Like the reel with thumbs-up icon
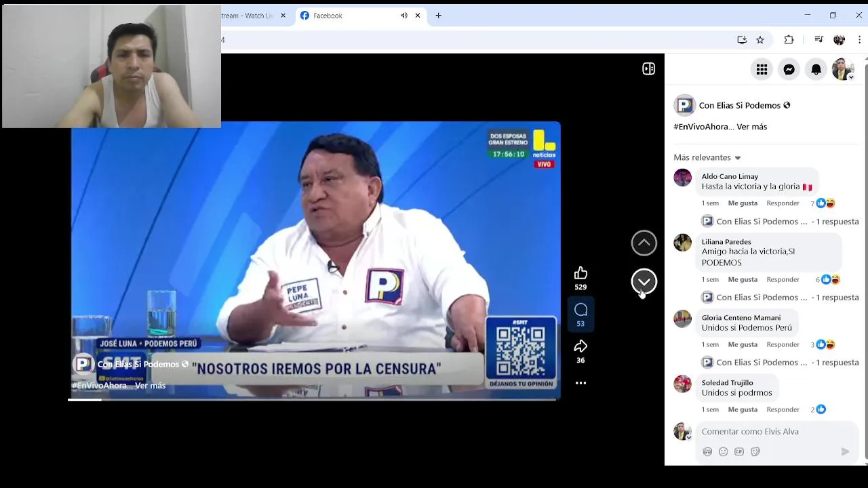Viewport: 868px width, 488px height. pos(580,273)
